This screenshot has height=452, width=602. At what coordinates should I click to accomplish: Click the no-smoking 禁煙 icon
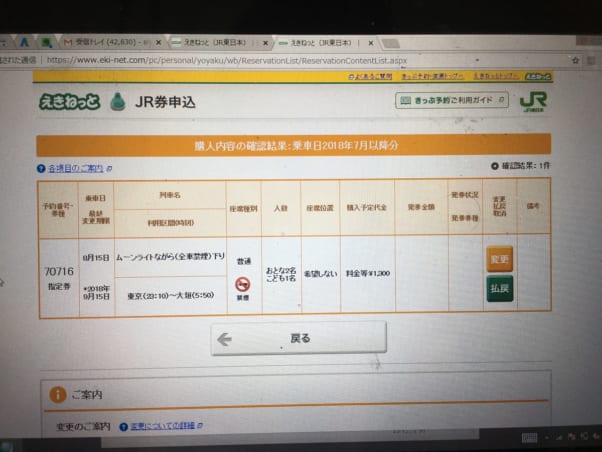(243, 285)
